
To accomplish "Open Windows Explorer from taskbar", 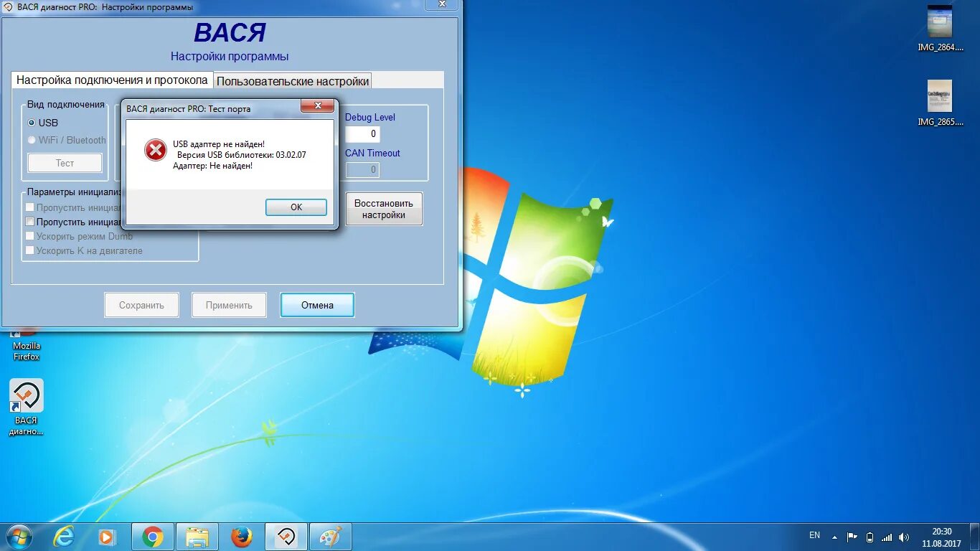I will (197, 537).
